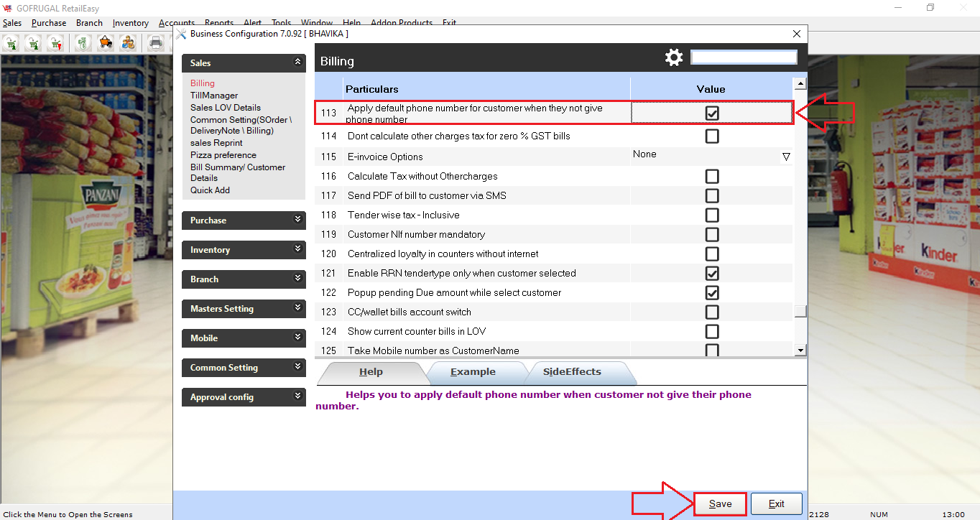The image size is (980, 520).
Task: Collapse the Sales section in the sidebar
Action: [x=298, y=63]
